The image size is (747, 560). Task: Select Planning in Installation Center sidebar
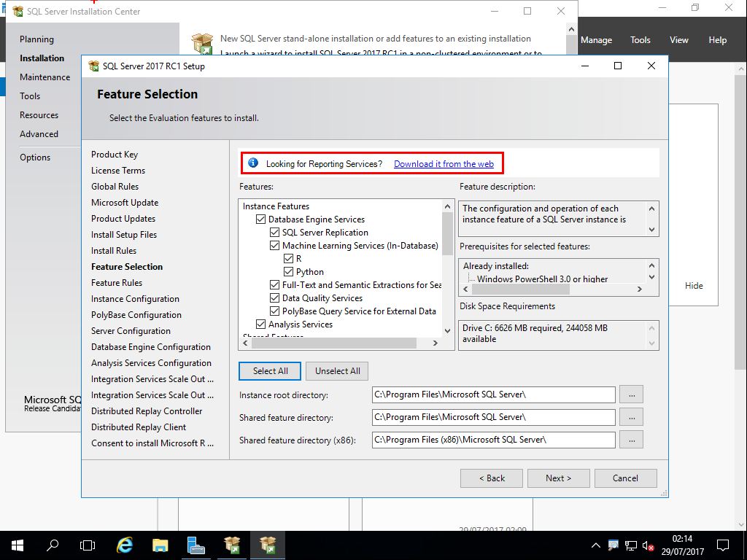pos(36,39)
